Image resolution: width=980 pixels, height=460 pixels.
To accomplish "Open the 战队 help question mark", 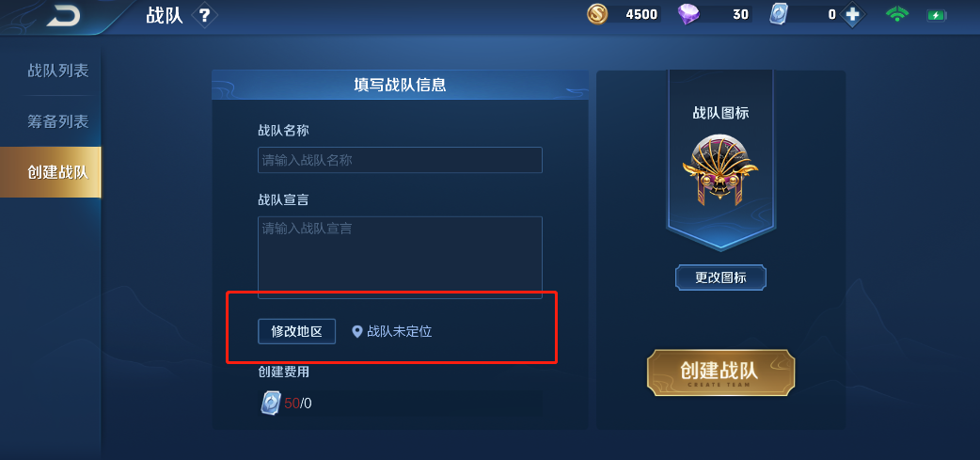I will (204, 16).
